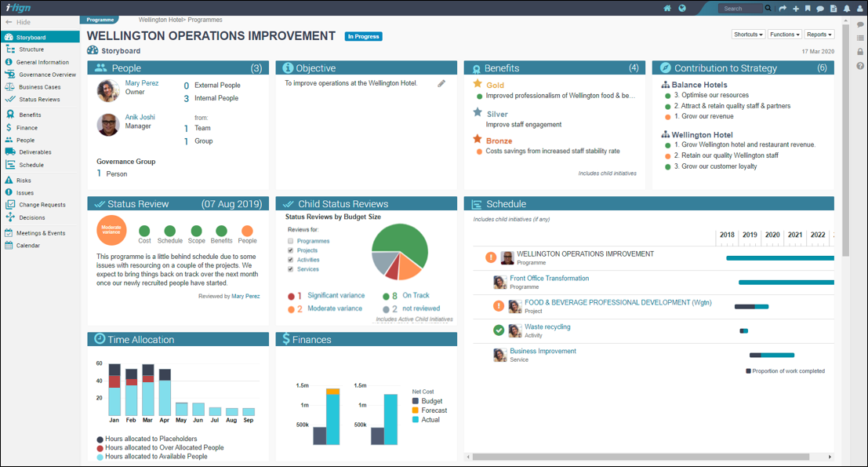Viewport: 868px width, 467px height.
Task: Click the On Track link
Action: [416, 295]
